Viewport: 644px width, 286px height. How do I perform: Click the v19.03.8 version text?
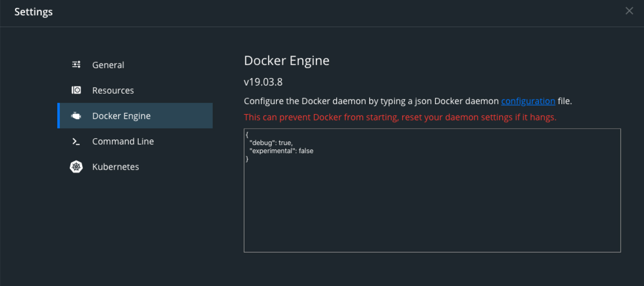pos(263,82)
